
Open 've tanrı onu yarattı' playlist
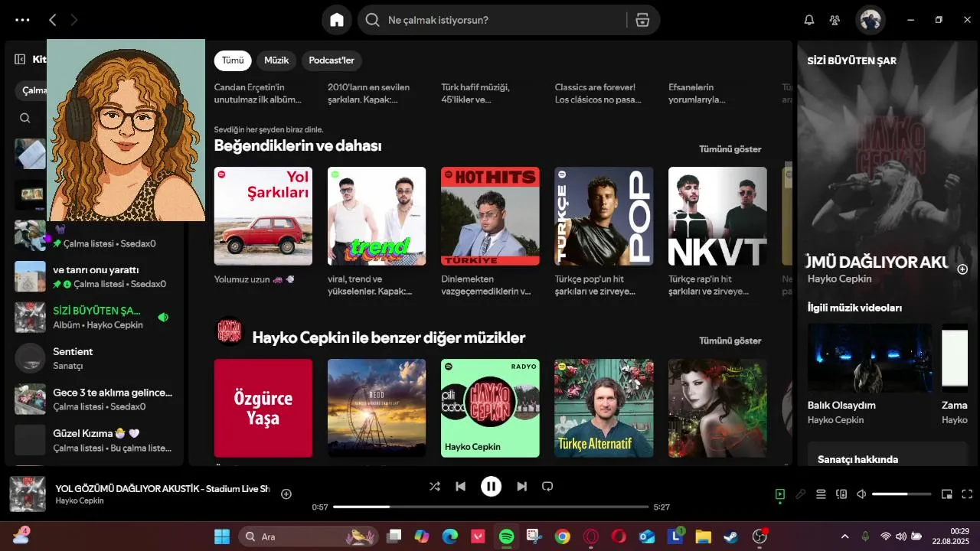(93, 276)
